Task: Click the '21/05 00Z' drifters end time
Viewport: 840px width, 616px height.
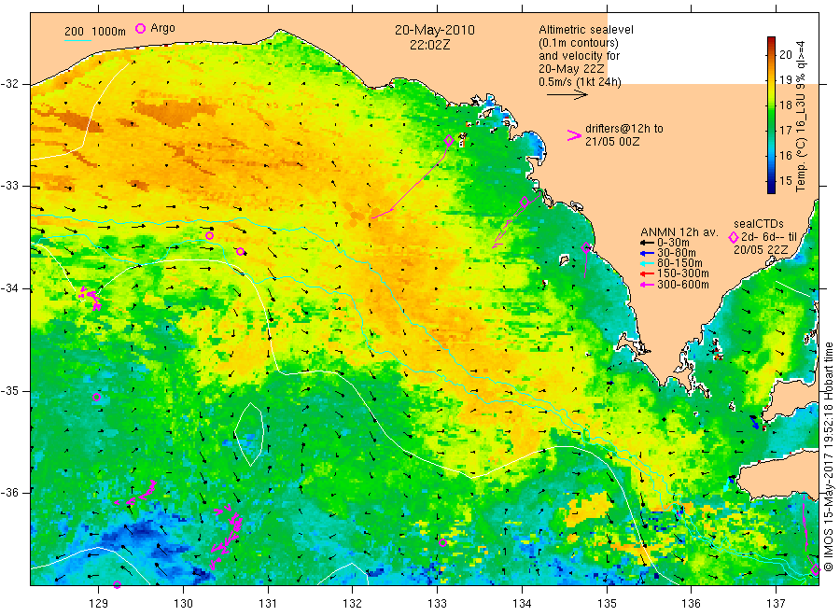Action: point(611,142)
